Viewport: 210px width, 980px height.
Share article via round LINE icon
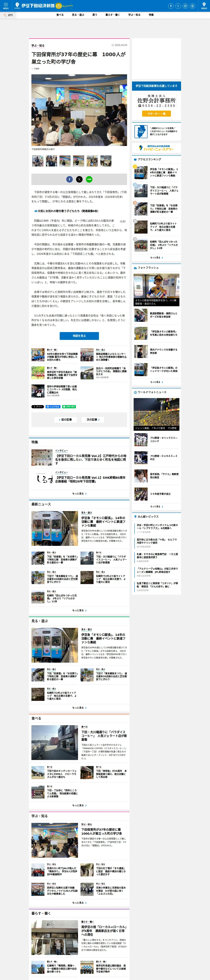[89, 179]
